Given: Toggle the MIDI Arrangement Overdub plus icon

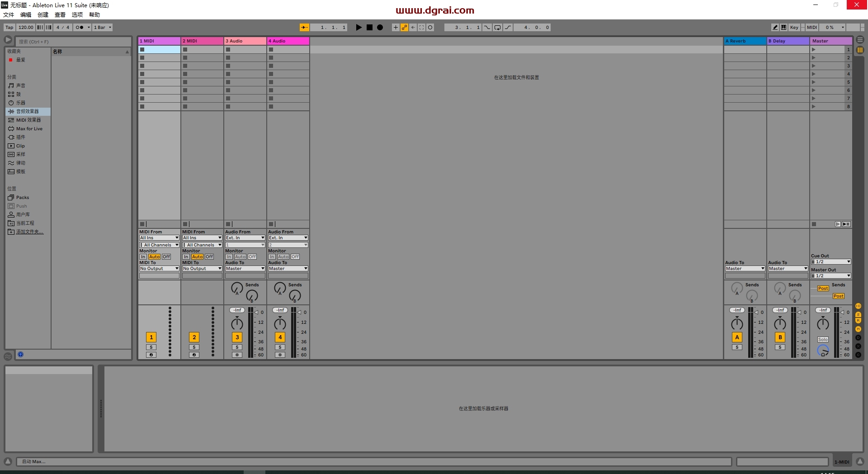Looking at the screenshot, I should pyautogui.click(x=396, y=27).
